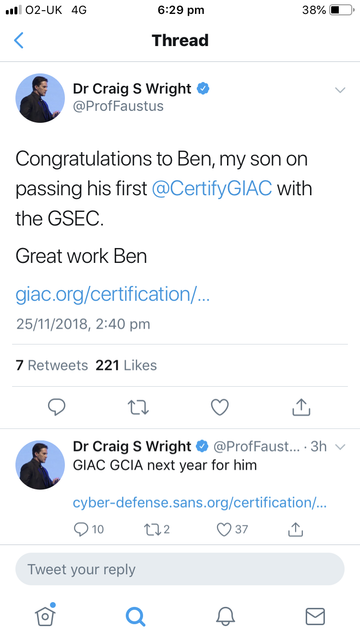Open Notifications bell tab

pyautogui.click(x=225, y=616)
